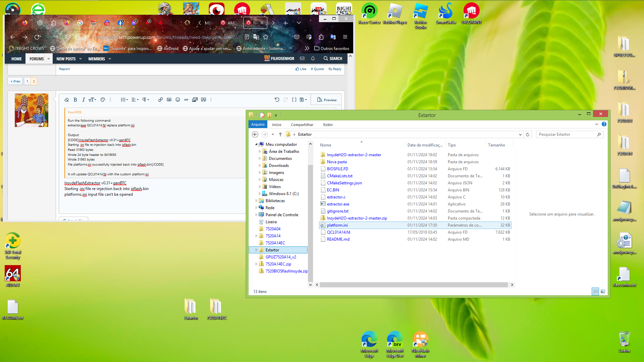Click the Explorer refresh button
Screen dimensions: 644x362
point(528,134)
